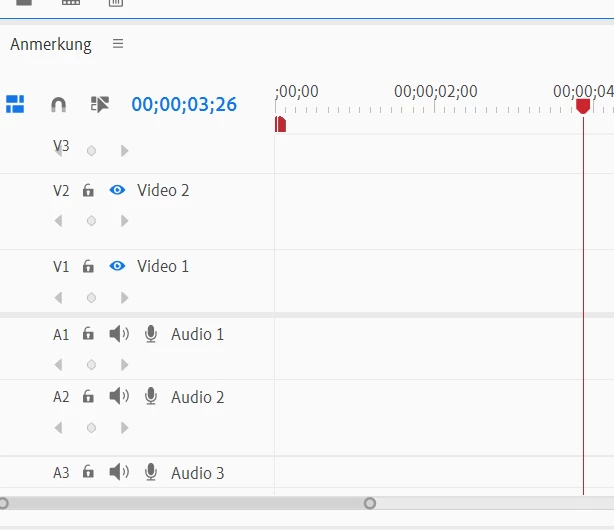
Task: Go to next keyframe on Video 2
Action: 125,221
